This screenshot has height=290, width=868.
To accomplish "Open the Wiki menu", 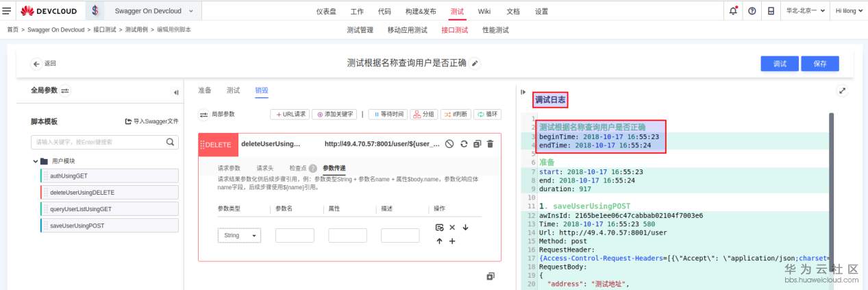I will (484, 11).
